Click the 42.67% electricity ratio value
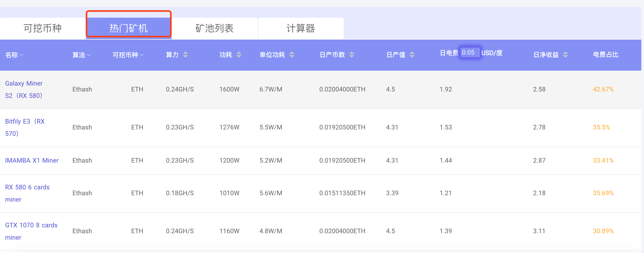This screenshot has width=644, height=253. pyautogui.click(x=603, y=89)
